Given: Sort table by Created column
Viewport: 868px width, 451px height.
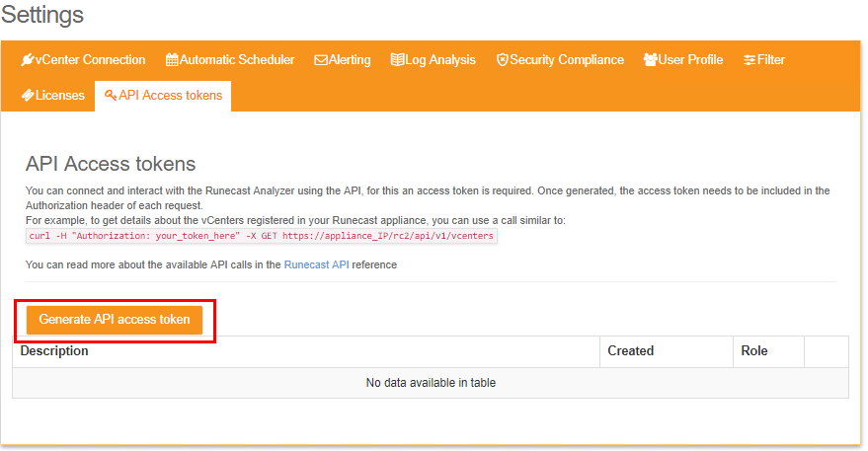Looking at the screenshot, I should coord(630,351).
